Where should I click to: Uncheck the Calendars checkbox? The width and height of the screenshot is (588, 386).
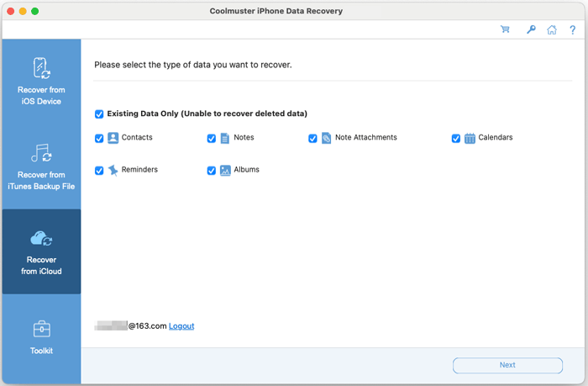(x=456, y=138)
